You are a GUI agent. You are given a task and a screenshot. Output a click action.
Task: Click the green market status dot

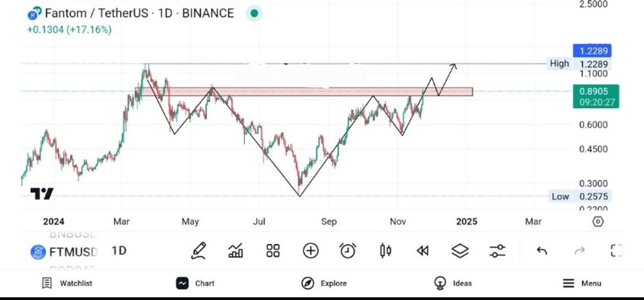point(254,13)
